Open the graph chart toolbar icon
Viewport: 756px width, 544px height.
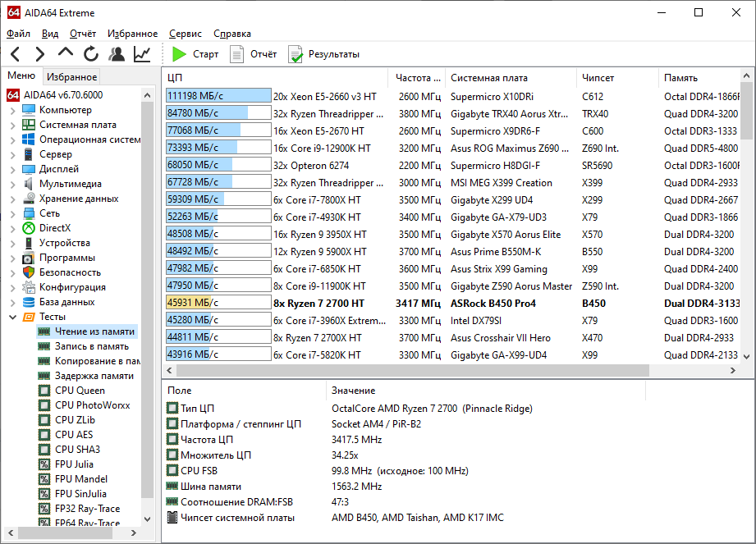[x=142, y=54]
